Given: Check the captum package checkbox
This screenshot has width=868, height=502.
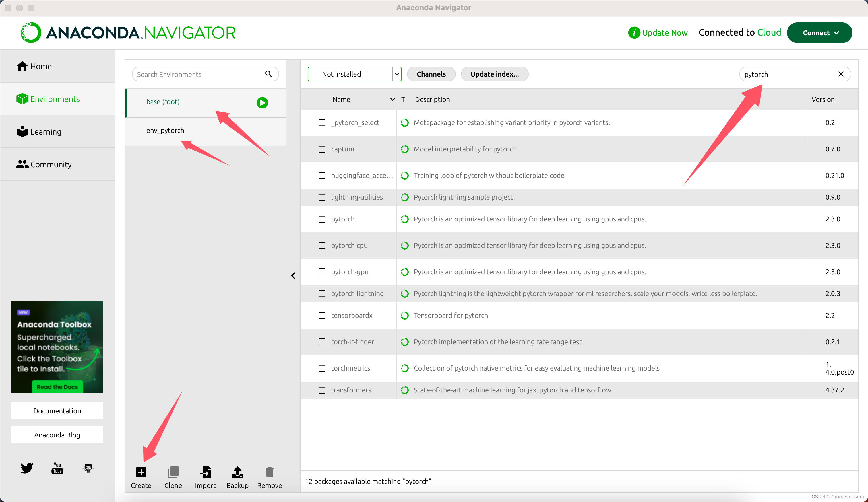Looking at the screenshot, I should 322,149.
